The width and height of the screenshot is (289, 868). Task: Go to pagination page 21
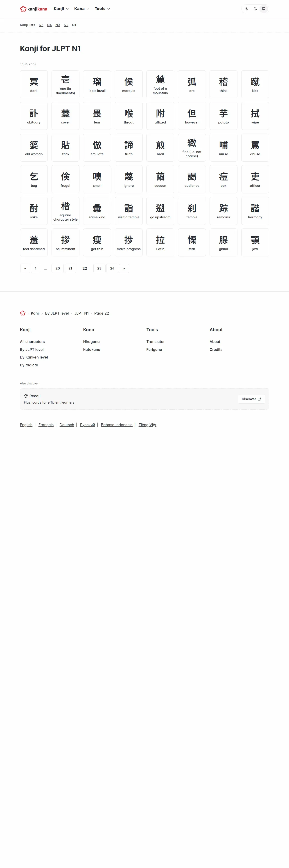pos(70,268)
